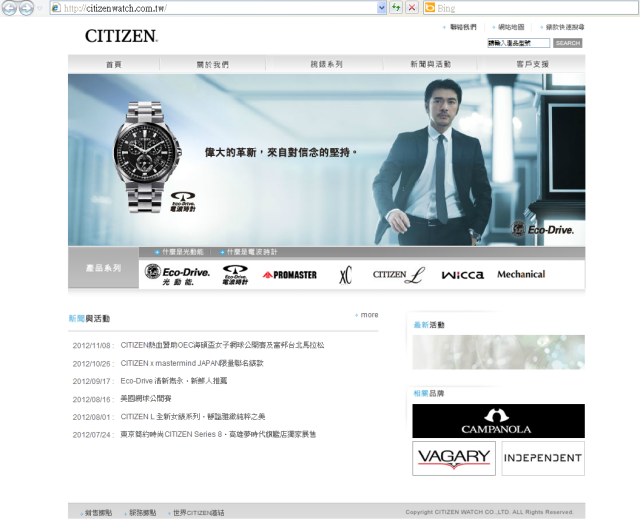Screen dimensions: 640x526
Task: Focus the product model search field
Action: tap(519, 43)
